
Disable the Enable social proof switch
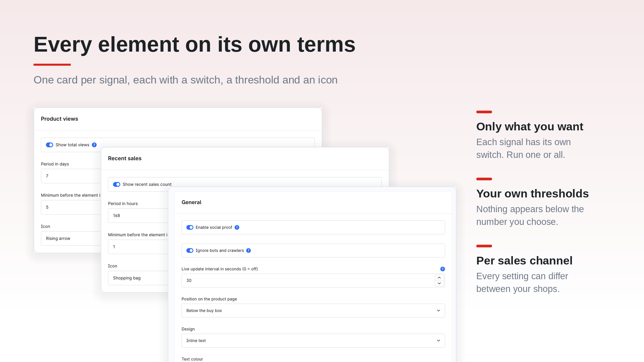point(190,227)
